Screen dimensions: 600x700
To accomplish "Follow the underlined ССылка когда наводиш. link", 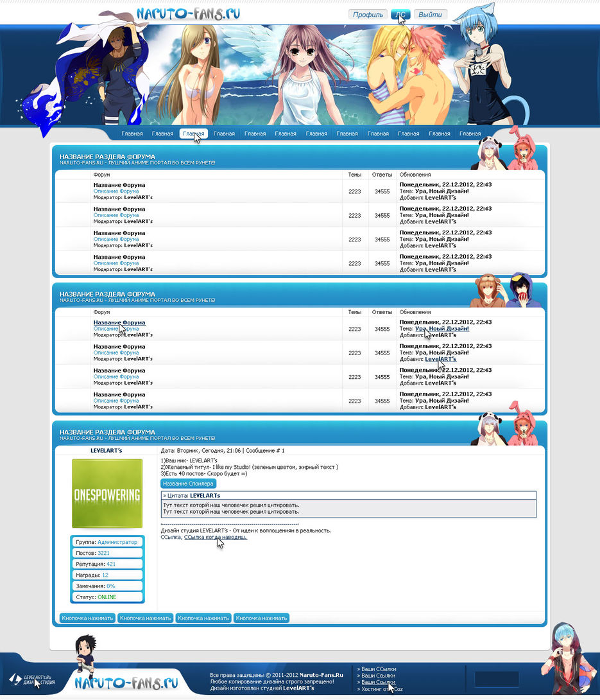I will [216, 537].
